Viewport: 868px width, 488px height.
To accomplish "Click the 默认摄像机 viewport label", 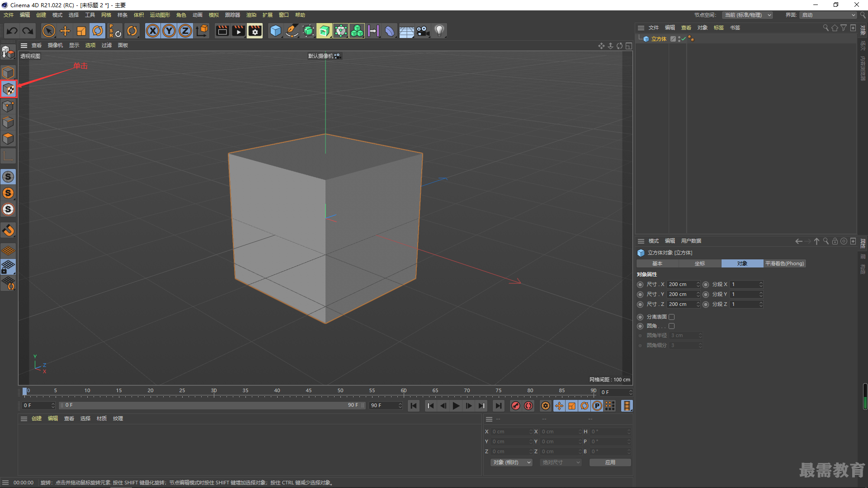I will 325,56.
